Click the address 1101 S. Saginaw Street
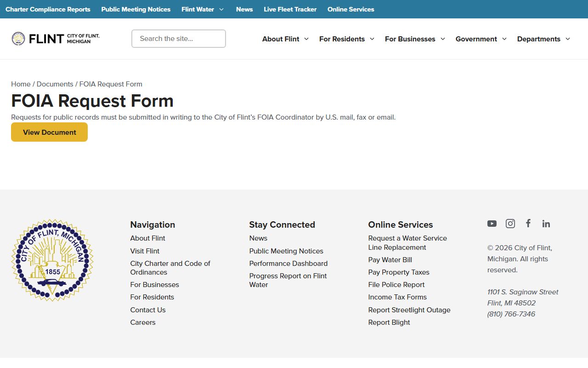 523,292
